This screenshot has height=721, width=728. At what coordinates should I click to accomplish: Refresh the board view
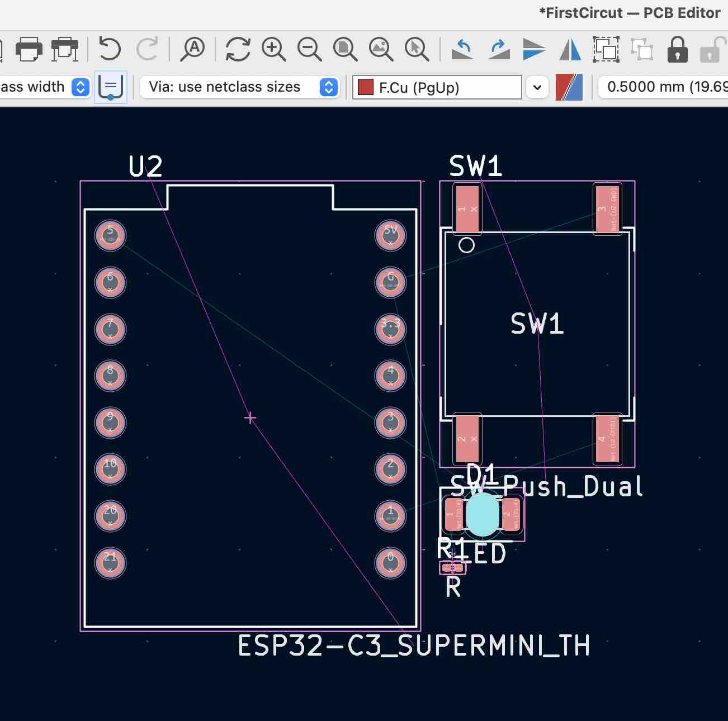coord(238,49)
